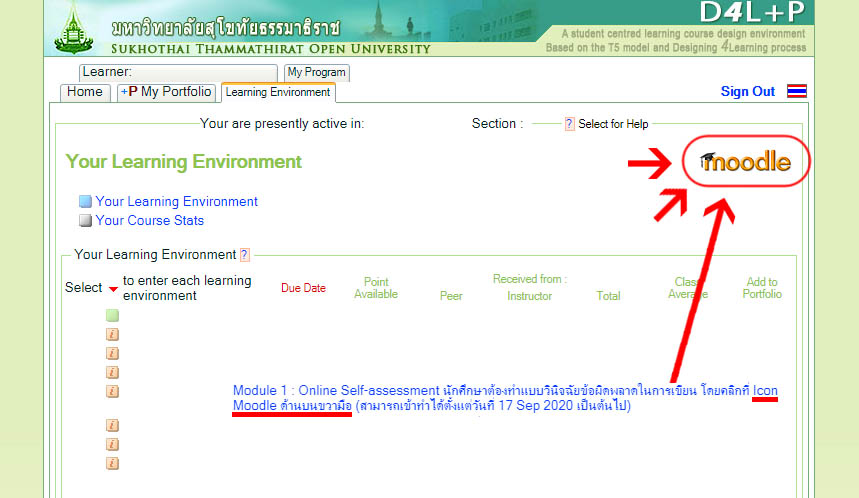Click the Point Available column header
This screenshot has width=859, height=498.
coord(376,288)
